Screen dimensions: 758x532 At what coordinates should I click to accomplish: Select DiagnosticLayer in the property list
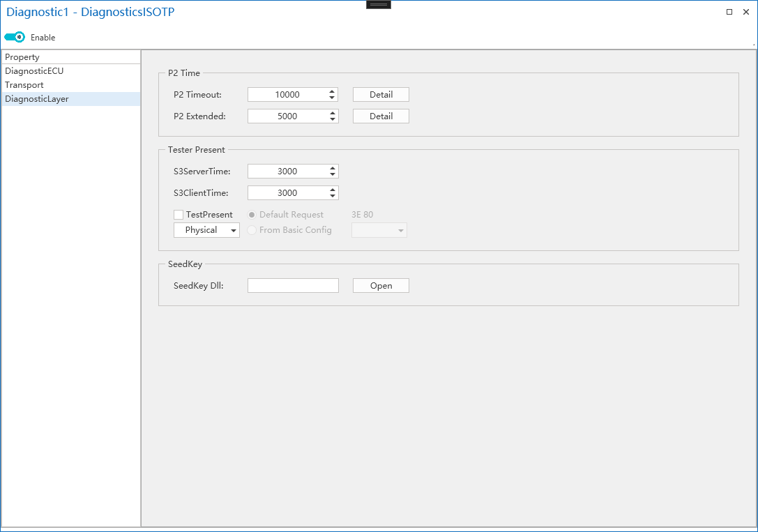[x=37, y=99]
